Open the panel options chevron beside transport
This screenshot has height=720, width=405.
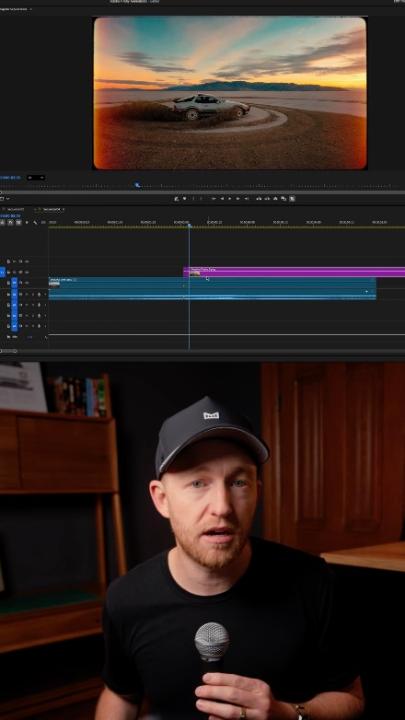(8, 198)
